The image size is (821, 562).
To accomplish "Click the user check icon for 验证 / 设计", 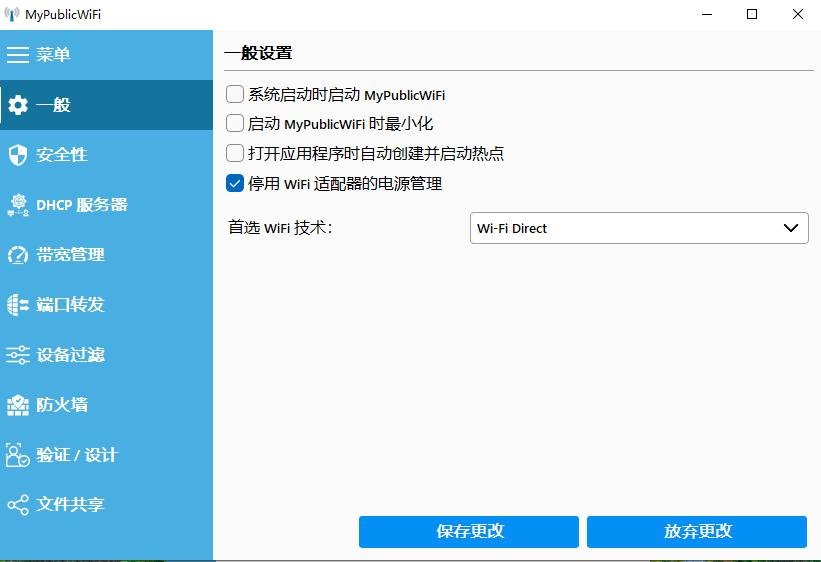I will [x=18, y=455].
